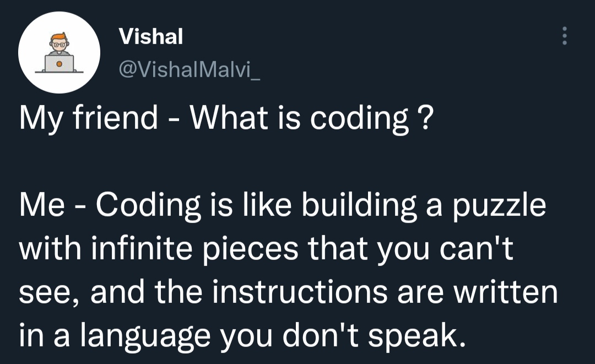Open the Vishal display name link
The height and width of the screenshot is (364, 595).
pos(151,37)
